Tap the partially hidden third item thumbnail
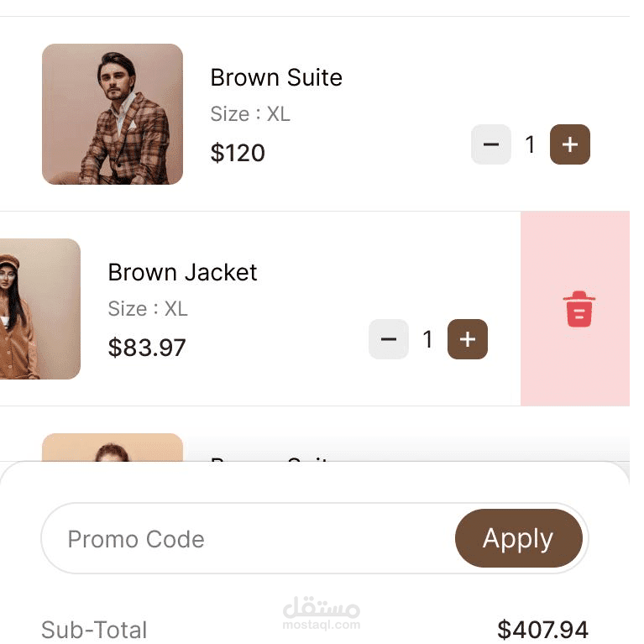The width and height of the screenshot is (644, 644). (112, 448)
